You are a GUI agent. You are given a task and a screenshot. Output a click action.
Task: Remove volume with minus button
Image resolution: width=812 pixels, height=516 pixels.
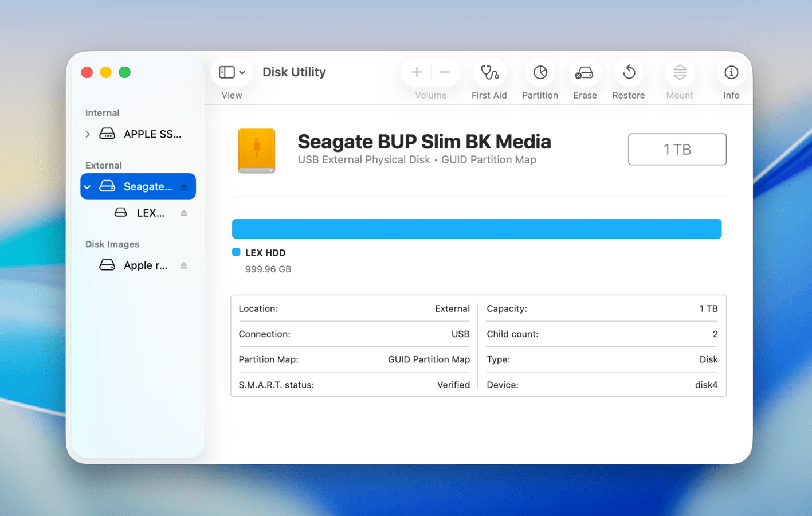pyautogui.click(x=445, y=72)
